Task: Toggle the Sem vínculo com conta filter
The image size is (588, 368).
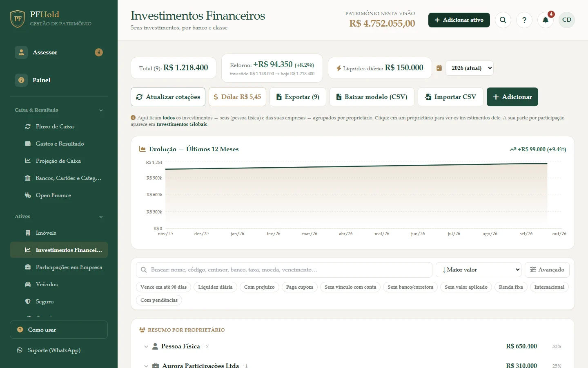Action: [x=350, y=287]
